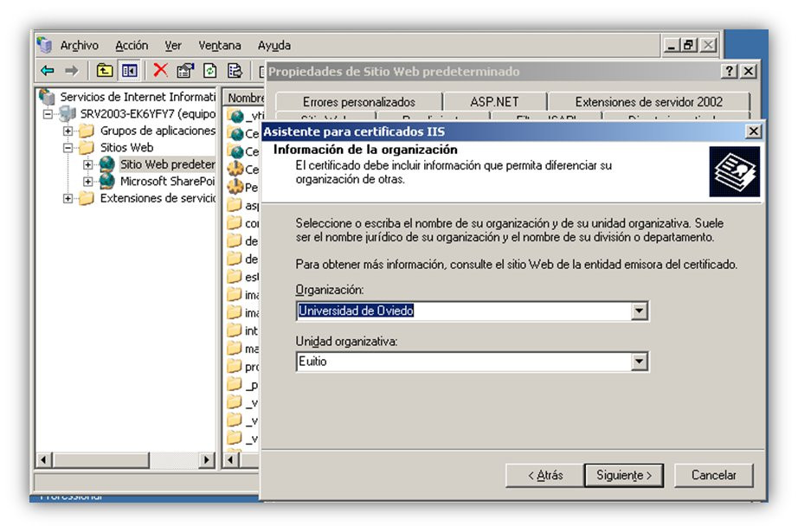This screenshot has width=798, height=532.
Task: Open the Ventana menu
Action: pos(220,45)
